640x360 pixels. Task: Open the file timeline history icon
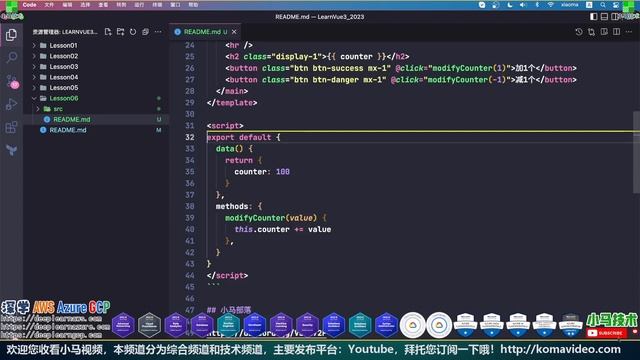[579, 32]
